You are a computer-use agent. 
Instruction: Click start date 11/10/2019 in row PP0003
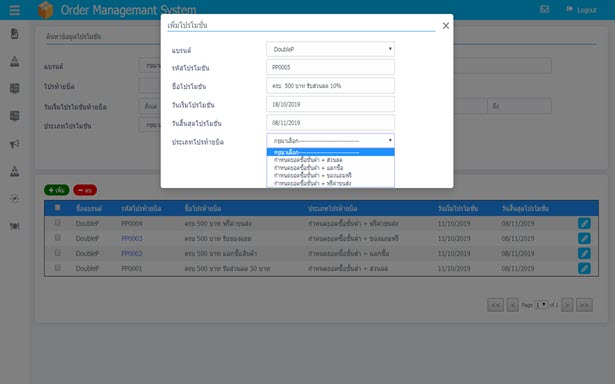click(454, 238)
